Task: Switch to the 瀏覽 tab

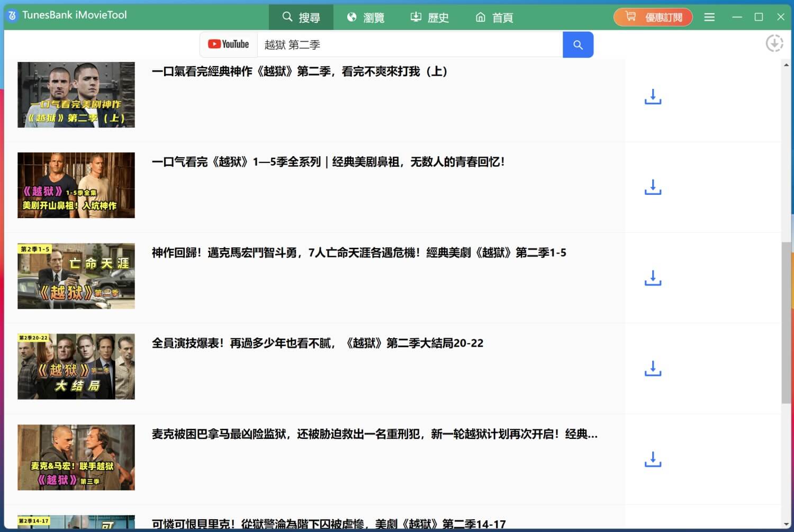Action: click(366, 17)
